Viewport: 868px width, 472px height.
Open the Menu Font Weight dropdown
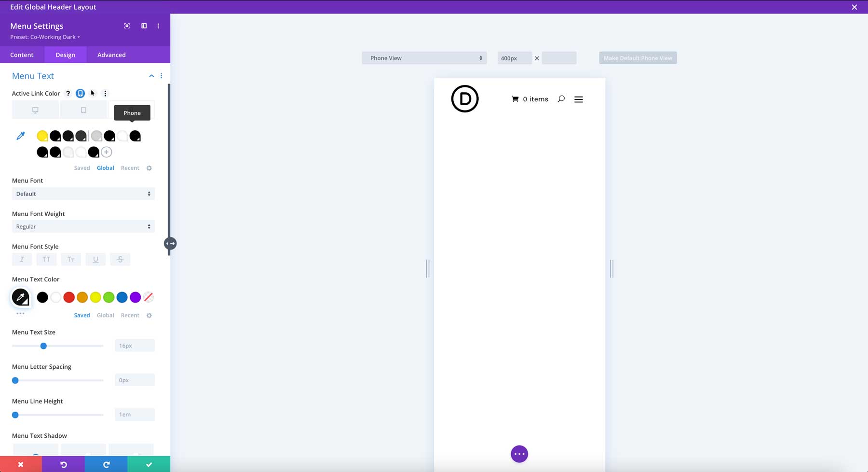pyautogui.click(x=83, y=226)
